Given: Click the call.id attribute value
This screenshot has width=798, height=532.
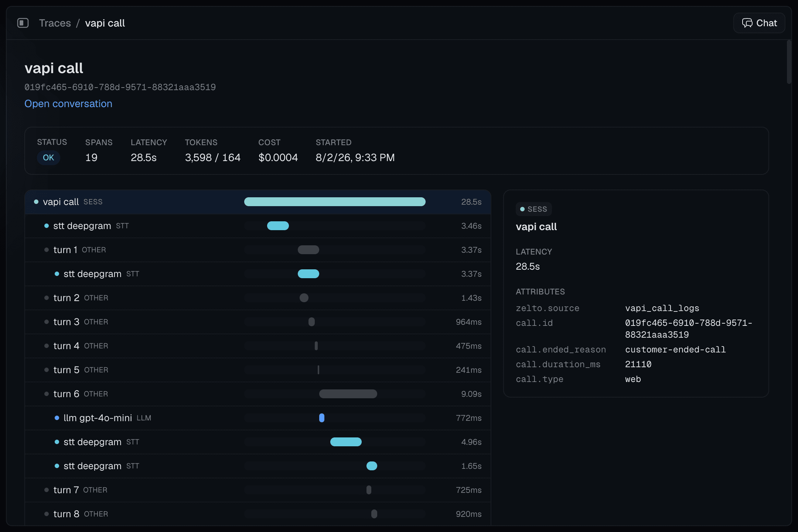Looking at the screenshot, I should pos(689,329).
